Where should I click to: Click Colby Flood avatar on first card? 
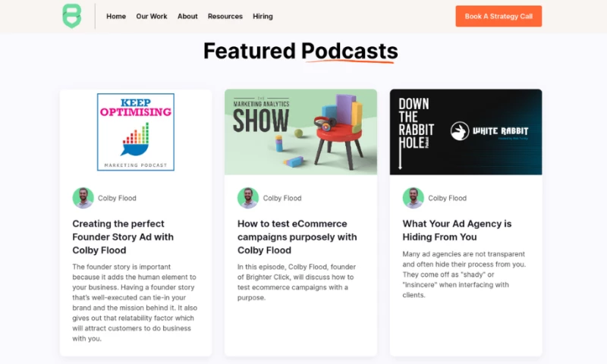pyautogui.click(x=83, y=198)
